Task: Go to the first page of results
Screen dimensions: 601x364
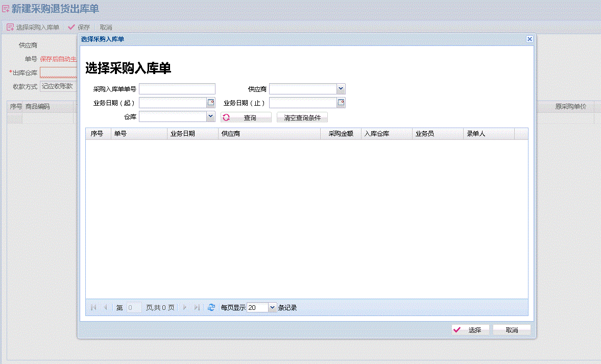Action: (x=93, y=307)
